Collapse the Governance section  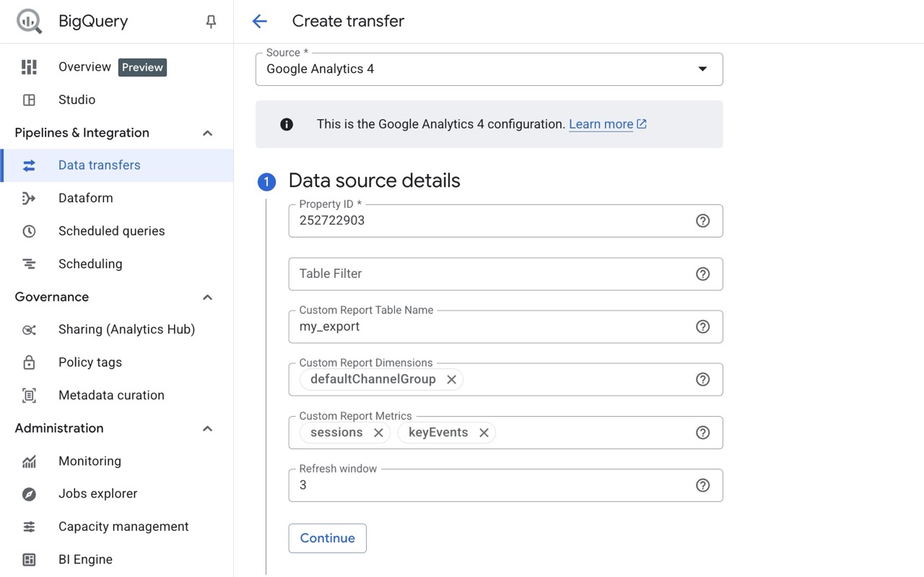207,298
